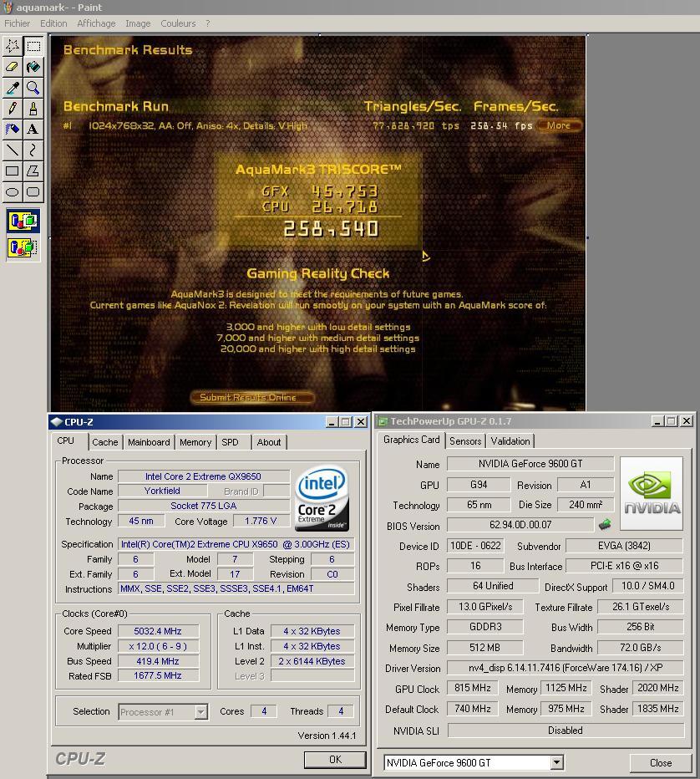Select the Polygon shape tool

(x=33, y=171)
